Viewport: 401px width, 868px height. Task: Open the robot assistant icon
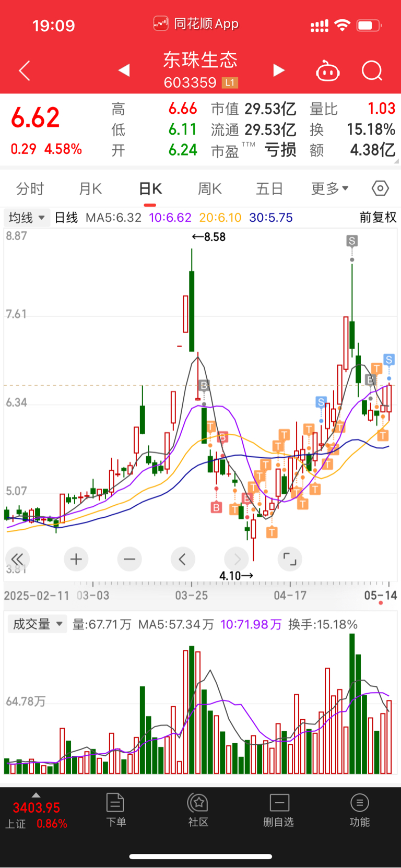(x=328, y=70)
